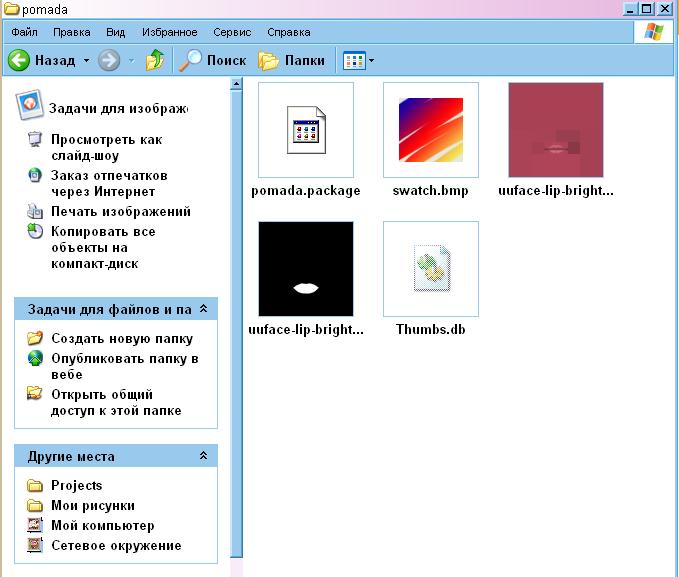Open the Вид menu
This screenshot has height=577, width=679.
coord(116,32)
